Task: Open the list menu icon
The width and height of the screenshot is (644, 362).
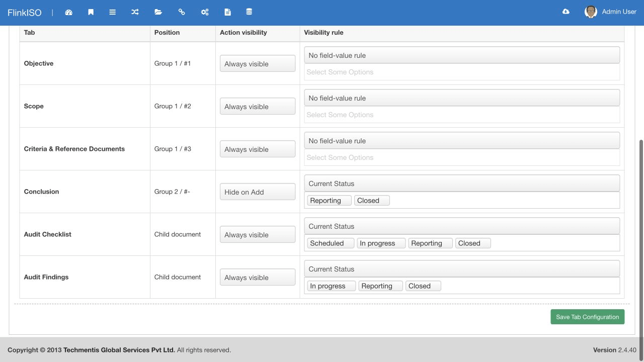Action: [113, 12]
